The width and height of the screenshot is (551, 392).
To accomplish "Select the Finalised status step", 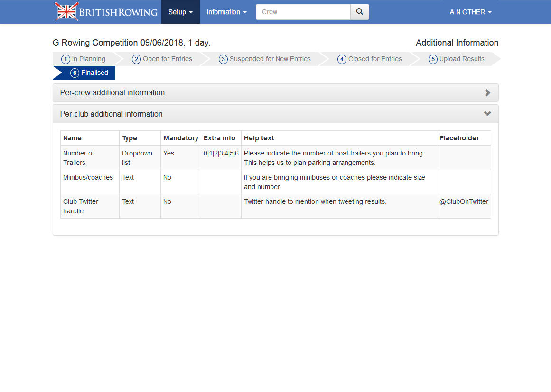I will (x=89, y=73).
